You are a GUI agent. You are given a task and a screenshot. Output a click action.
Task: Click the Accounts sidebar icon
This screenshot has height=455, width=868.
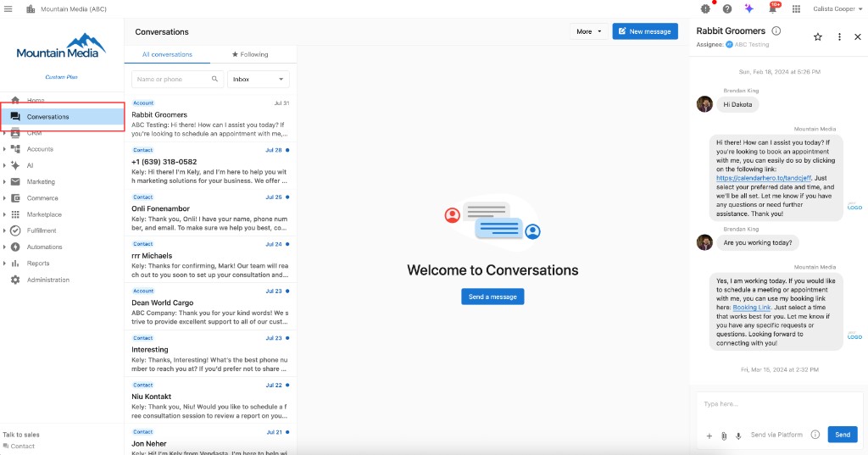click(15, 149)
